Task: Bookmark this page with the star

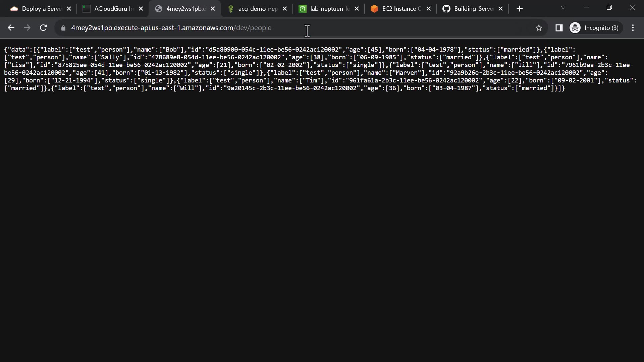Action: coord(539,28)
